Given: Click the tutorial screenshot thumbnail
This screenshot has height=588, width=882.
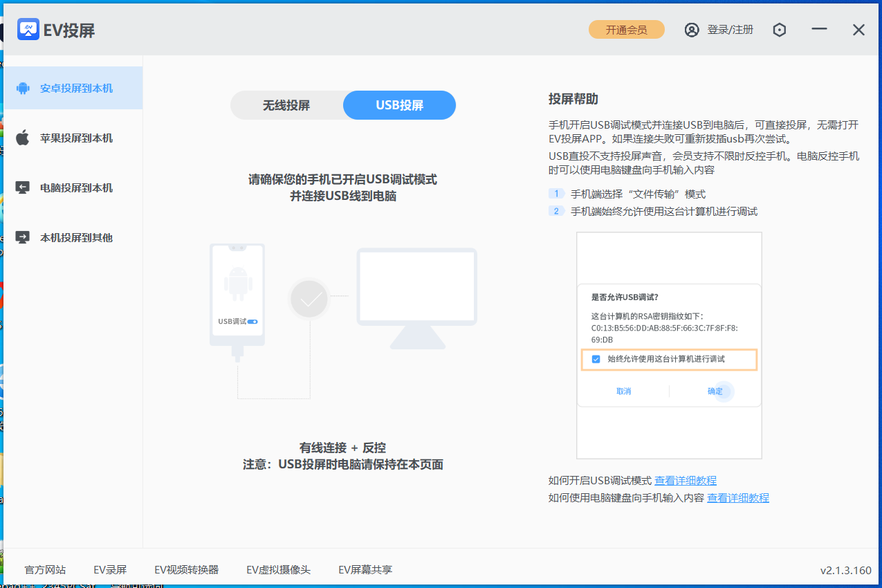Looking at the screenshot, I should 669,345.
